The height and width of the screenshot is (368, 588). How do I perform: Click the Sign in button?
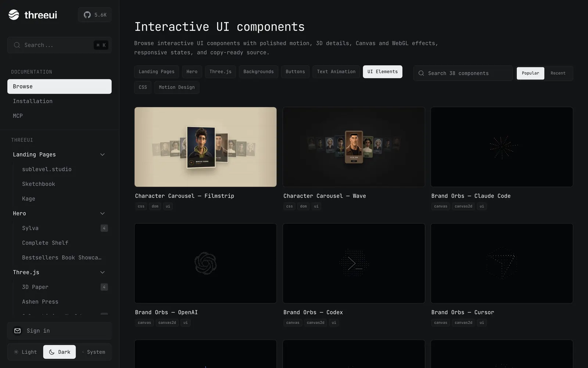[60, 331]
